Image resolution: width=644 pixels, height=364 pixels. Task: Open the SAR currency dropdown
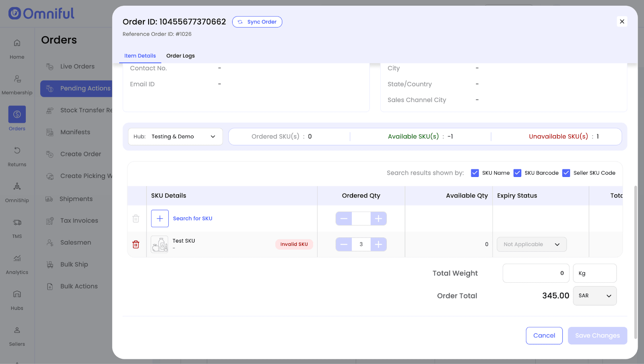point(594,296)
